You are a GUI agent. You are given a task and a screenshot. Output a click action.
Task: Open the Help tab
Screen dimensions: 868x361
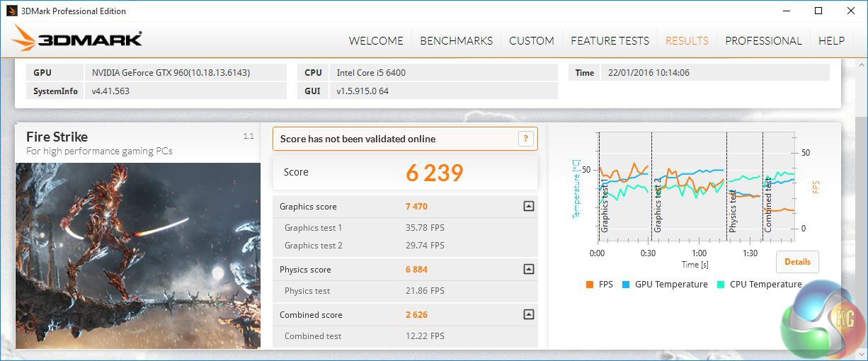click(x=831, y=40)
